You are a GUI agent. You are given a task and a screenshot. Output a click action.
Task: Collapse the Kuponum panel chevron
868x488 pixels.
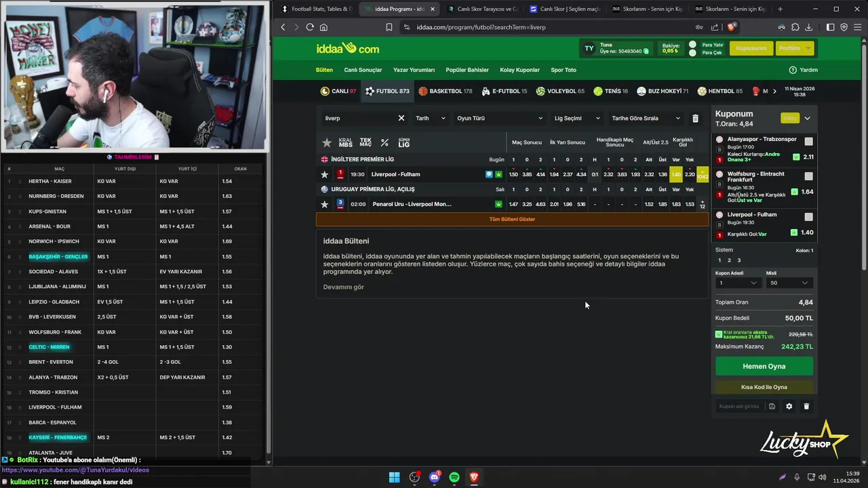click(807, 118)
